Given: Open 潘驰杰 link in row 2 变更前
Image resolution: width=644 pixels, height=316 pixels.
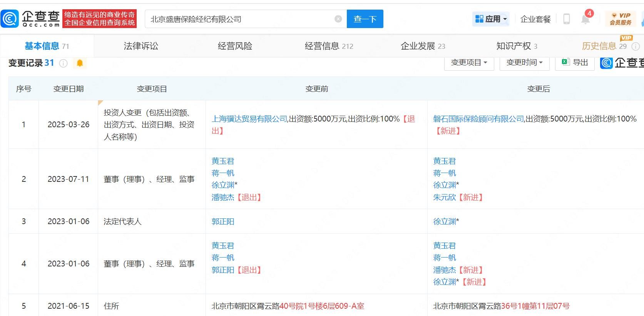Looking at the screenshot, I should tap(223, 197).
